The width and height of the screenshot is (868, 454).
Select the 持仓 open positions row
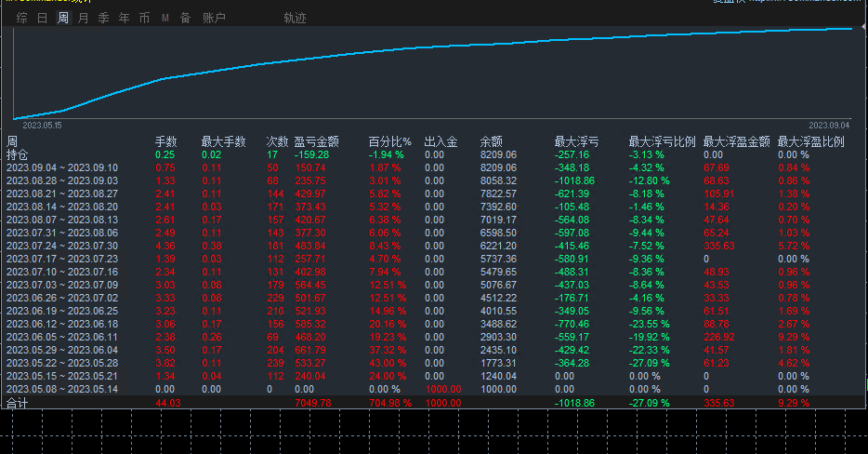pos(433,154)
